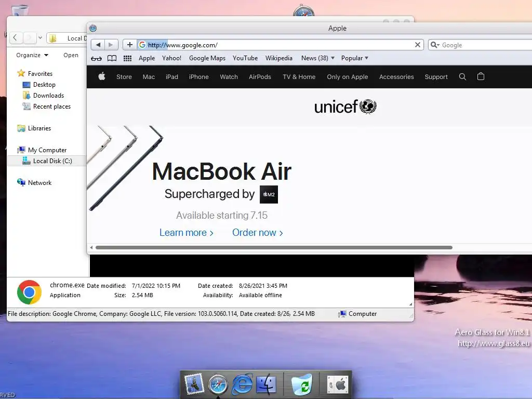Expand the Popular bookmarks dropdown
532x399 pixels.
coord(354,58)
